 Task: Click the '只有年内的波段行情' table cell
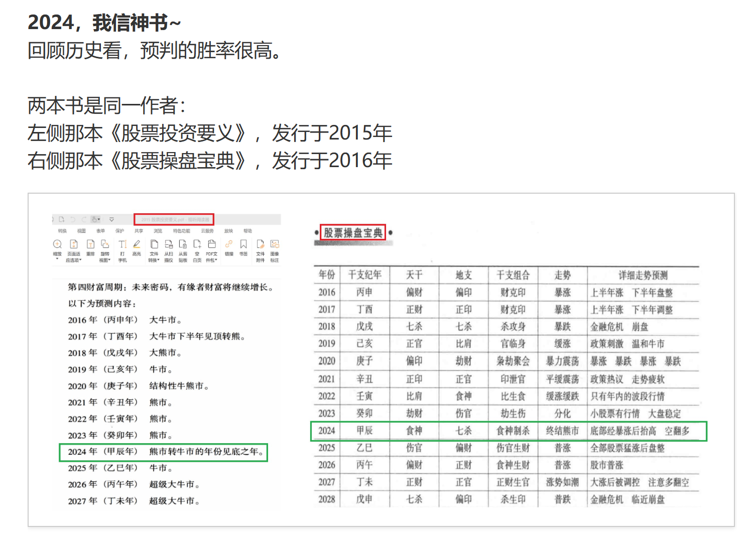pos(627,396)
